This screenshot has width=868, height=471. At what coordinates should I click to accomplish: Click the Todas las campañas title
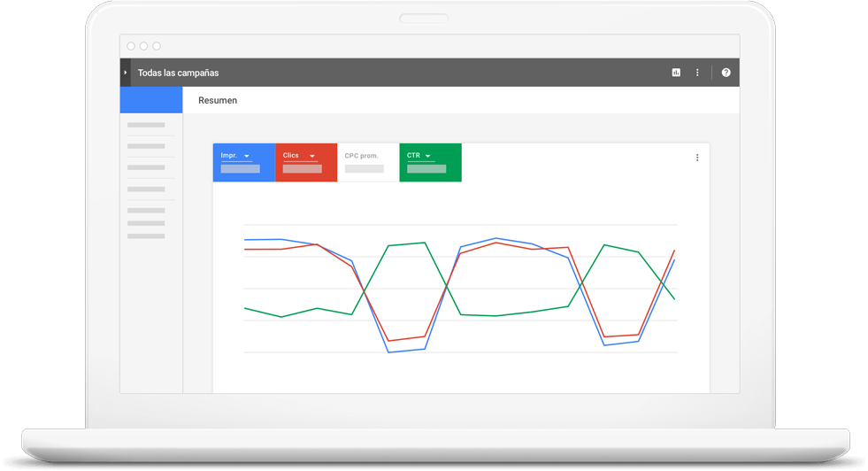pyautogui.click(x=178, y=73)
